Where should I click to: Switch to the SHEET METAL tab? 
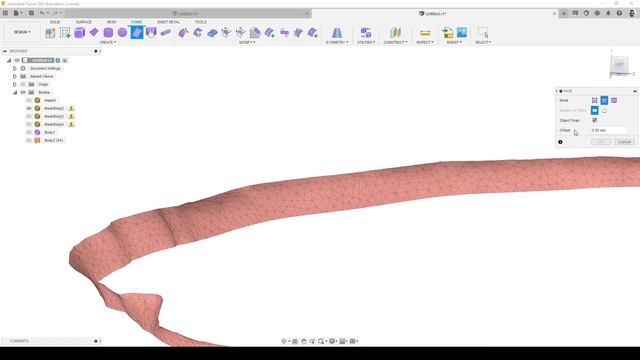[168, 22]
